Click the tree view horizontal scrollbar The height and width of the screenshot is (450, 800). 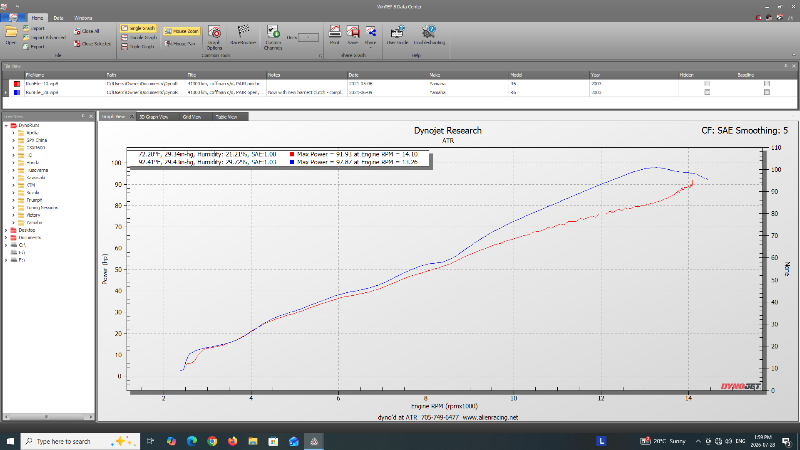(48, 417)
